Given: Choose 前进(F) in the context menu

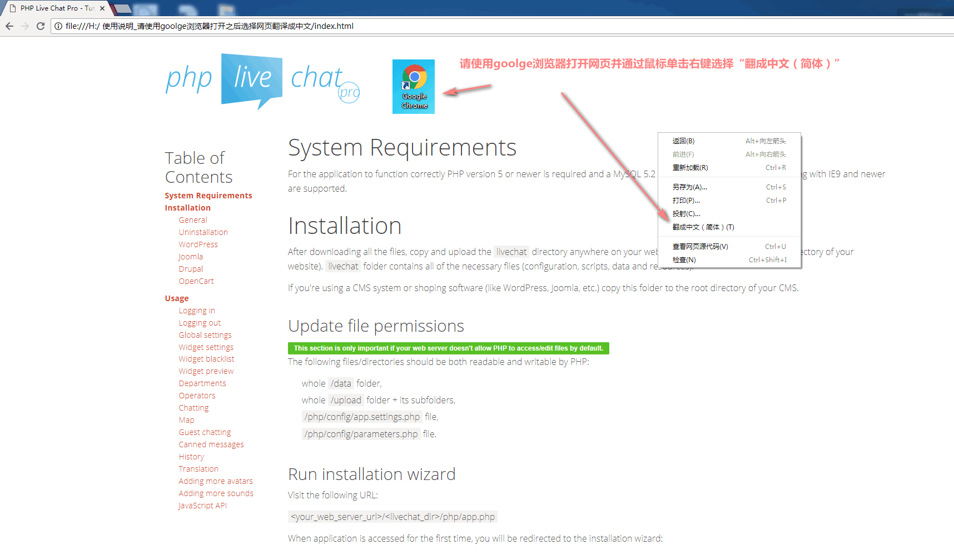Looking at the screenshot, I should click(x=729, y=154).
